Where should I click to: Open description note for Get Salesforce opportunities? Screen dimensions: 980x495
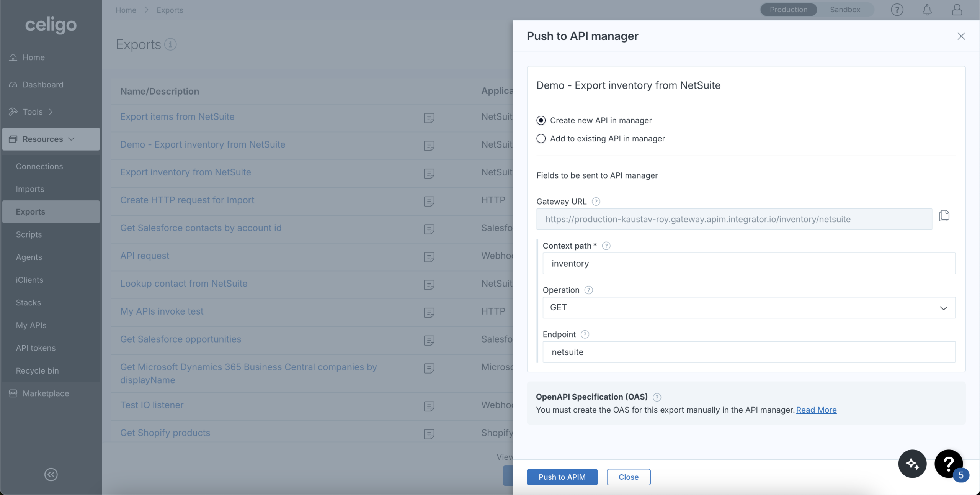tap(429, 341)
